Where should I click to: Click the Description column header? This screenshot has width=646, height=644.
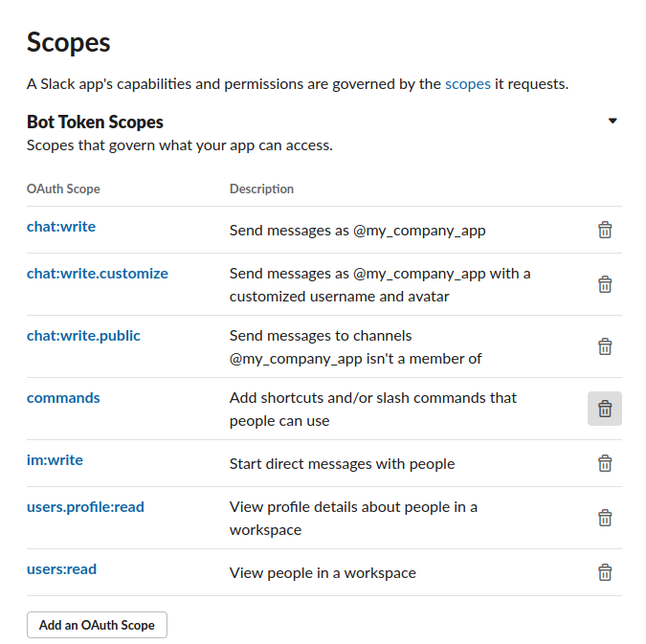261,189
